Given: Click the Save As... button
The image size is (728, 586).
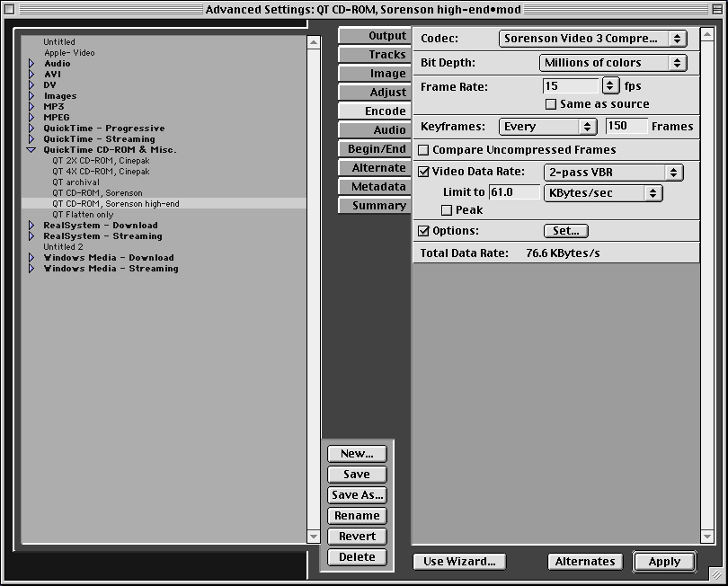Looking at the screenshot, I should click(357, 495).
